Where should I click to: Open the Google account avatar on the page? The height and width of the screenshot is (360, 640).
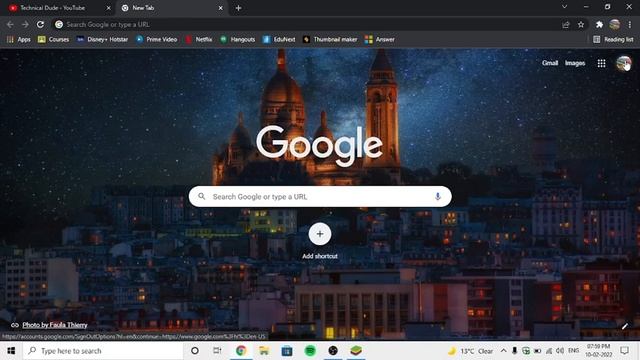pyautogui.click(x=624, y=64)
